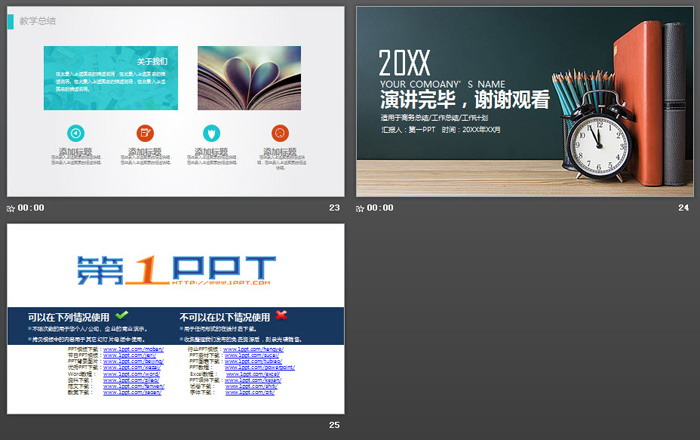
Task: Click the teal play-circle icon on slide 23
Action: 76,133
